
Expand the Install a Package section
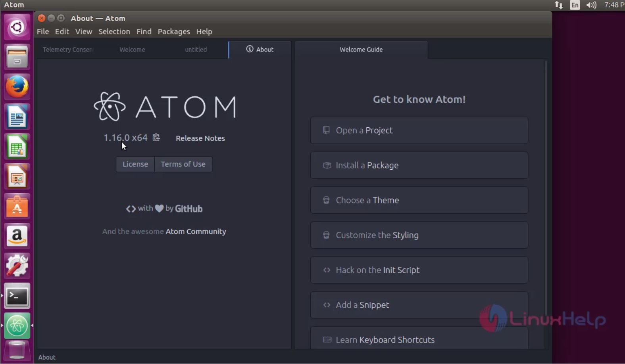tap(419, 165)
